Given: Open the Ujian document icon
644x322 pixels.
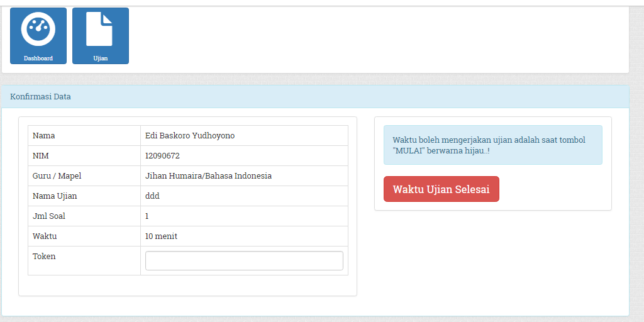Looking at the screenshot, I should pos(100,28).
